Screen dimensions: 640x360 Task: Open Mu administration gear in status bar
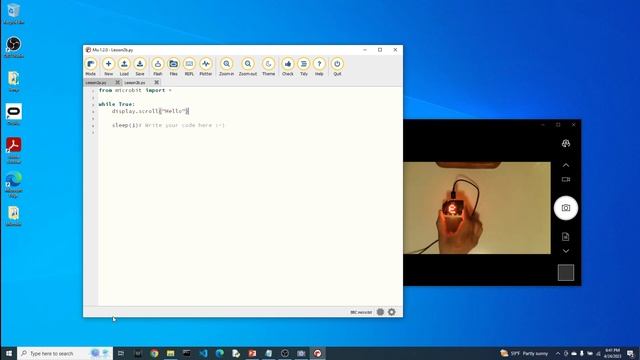(x=392, y=312)
